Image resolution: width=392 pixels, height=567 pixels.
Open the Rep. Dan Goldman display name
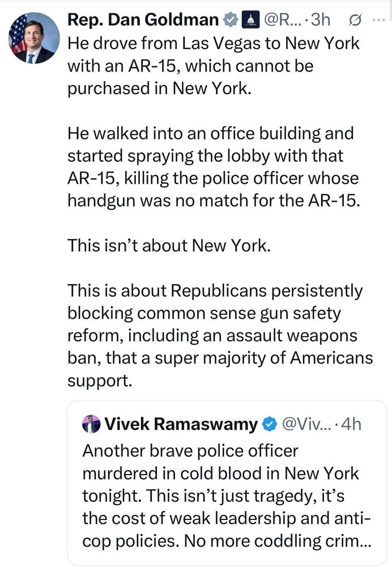tap(143, 20)
